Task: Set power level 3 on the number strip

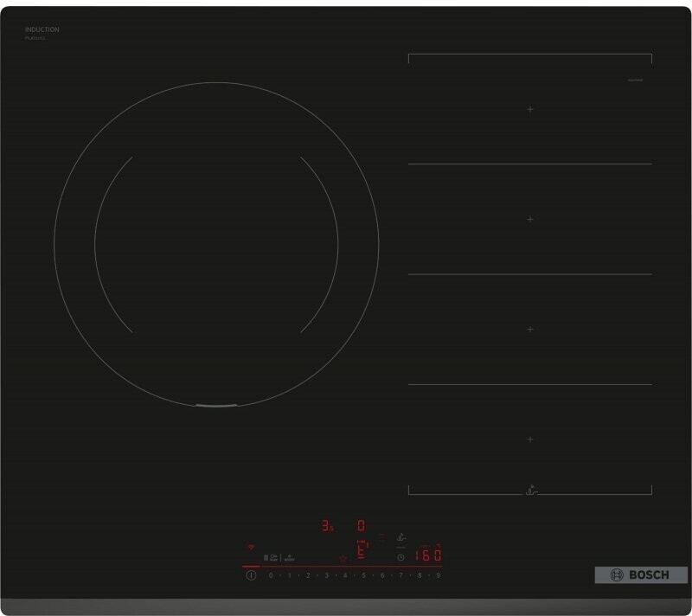Action: pos(326,574)
